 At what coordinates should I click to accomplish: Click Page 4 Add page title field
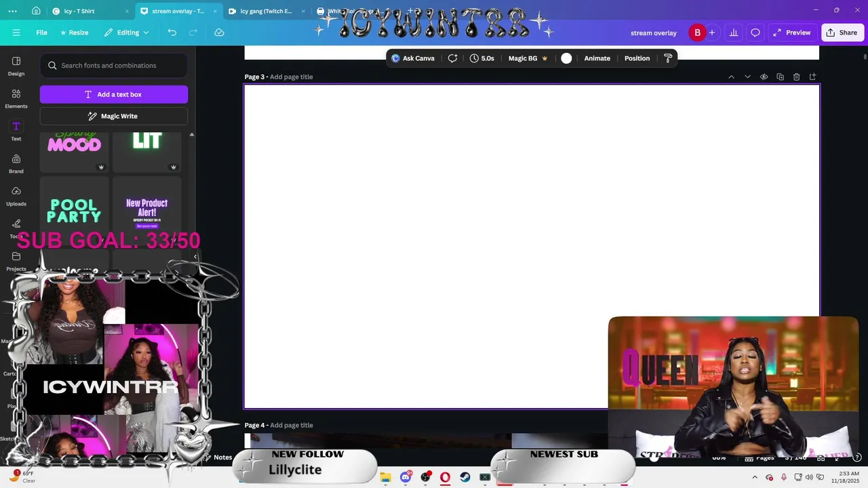(291, 425)
